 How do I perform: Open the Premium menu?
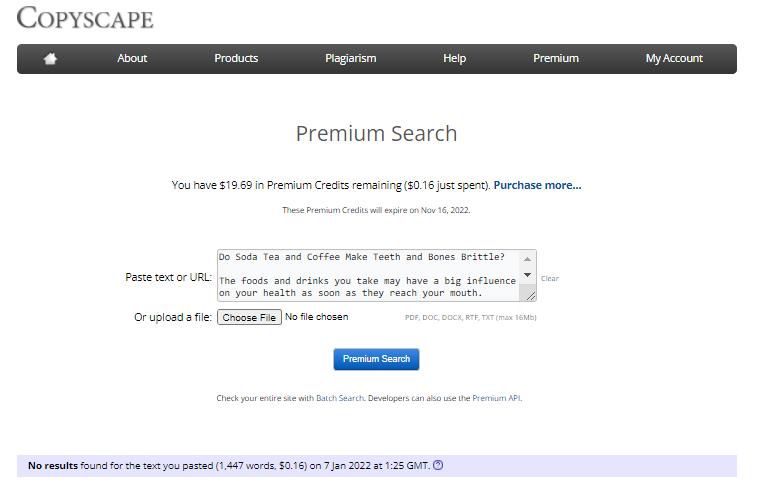pos(556,59)
